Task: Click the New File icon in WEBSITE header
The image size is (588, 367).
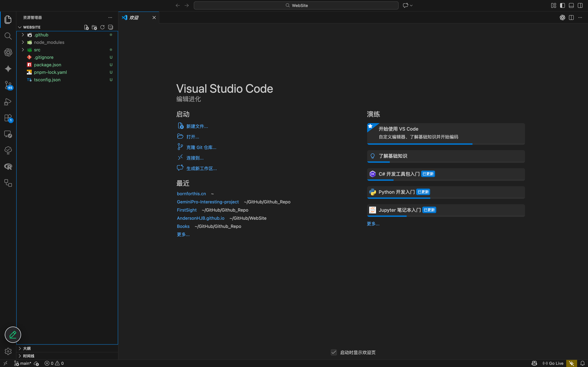Action: click(86, 27)
